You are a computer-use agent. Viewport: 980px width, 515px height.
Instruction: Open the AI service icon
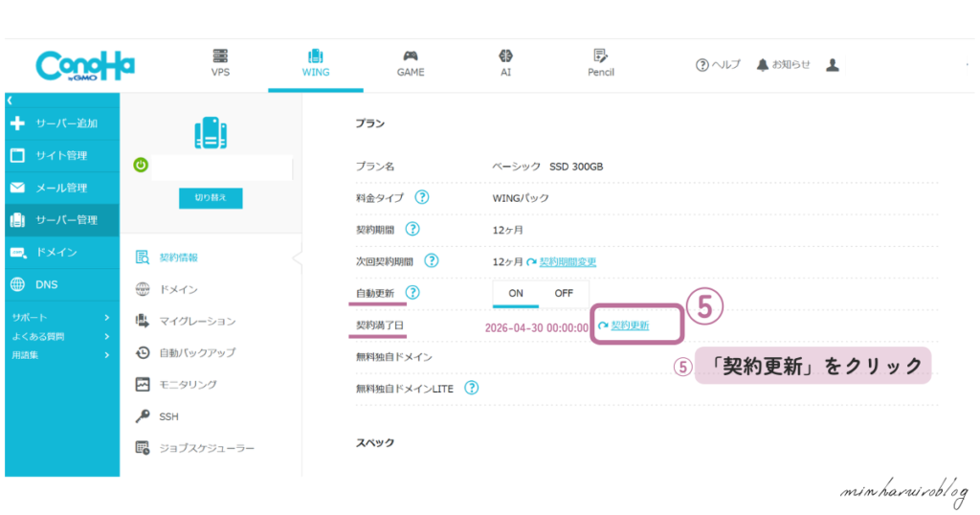point(505,57)
